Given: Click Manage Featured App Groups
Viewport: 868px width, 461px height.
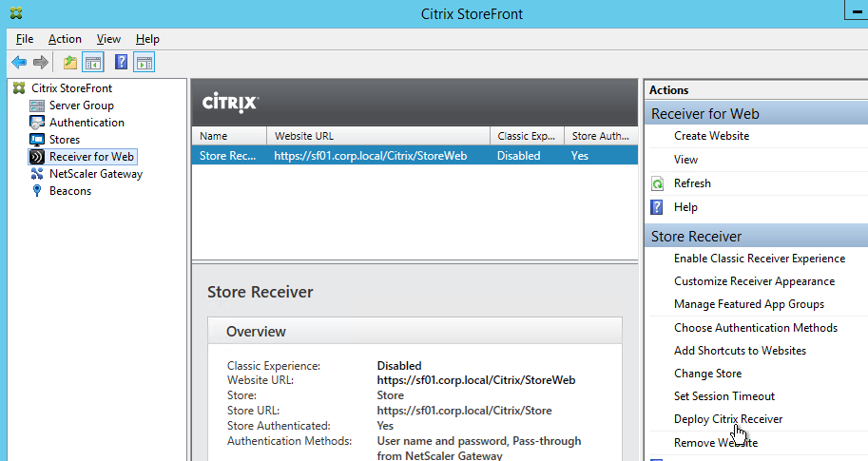Looking at the screenshot, I should point(749,304).
